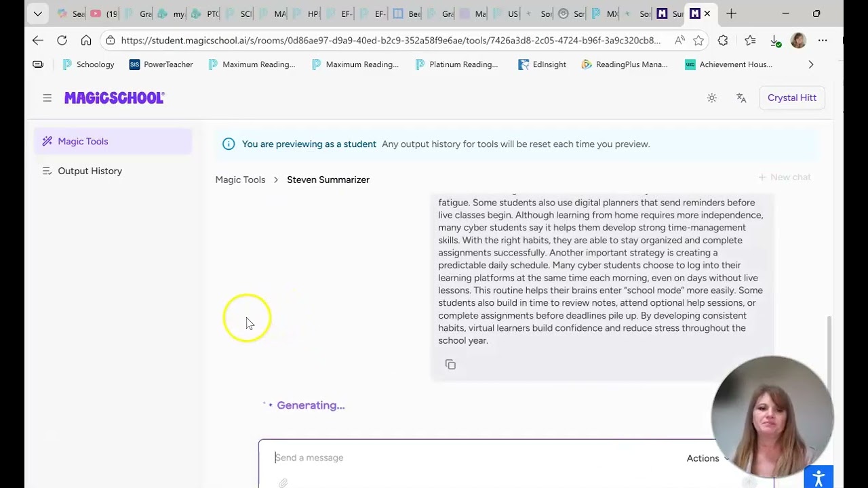868x488 pixels.
Task: Open browser Settings and more menu
Action: click(x=823, y=41)
